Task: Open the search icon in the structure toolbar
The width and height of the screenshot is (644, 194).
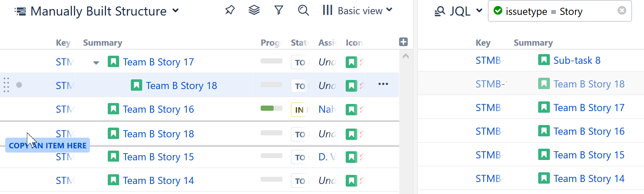Action: tap(303, 10)
